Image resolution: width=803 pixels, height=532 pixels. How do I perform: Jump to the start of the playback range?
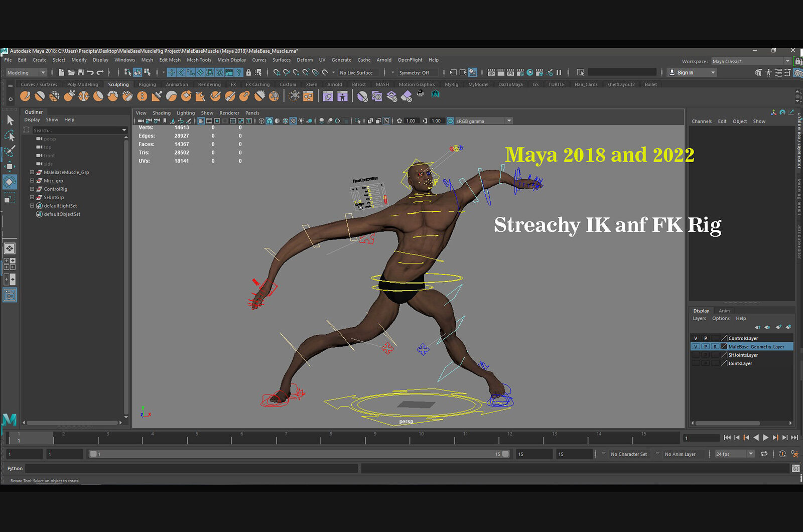point(727,438)
